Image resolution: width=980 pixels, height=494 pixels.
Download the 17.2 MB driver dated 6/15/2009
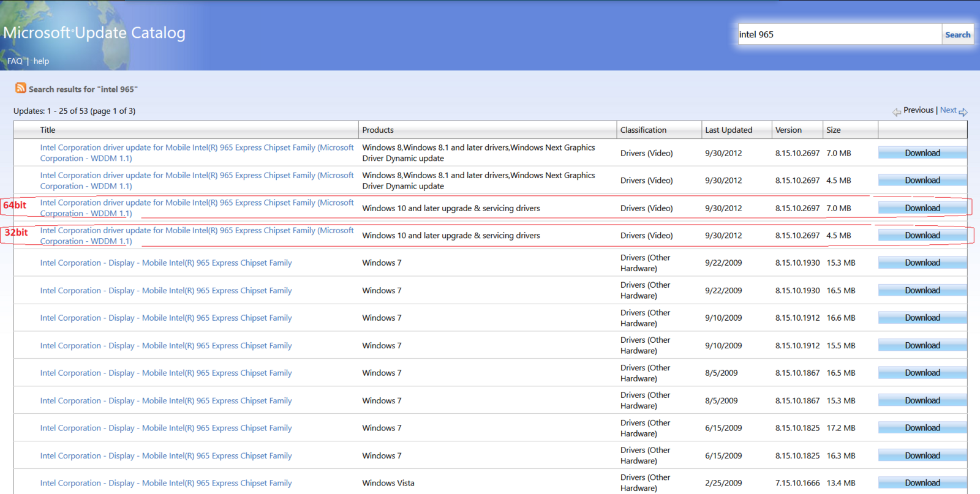pos(922,428)
